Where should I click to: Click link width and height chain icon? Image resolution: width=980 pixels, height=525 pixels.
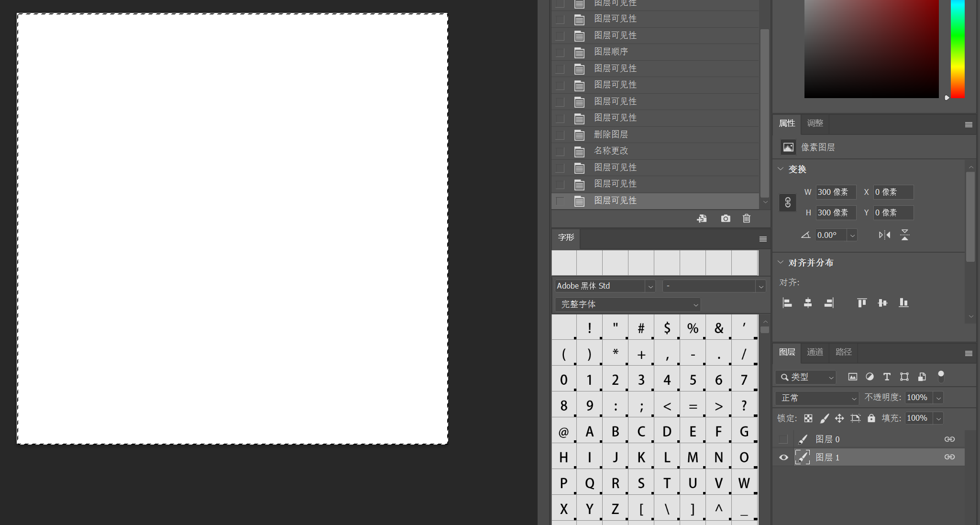[788, 202]
